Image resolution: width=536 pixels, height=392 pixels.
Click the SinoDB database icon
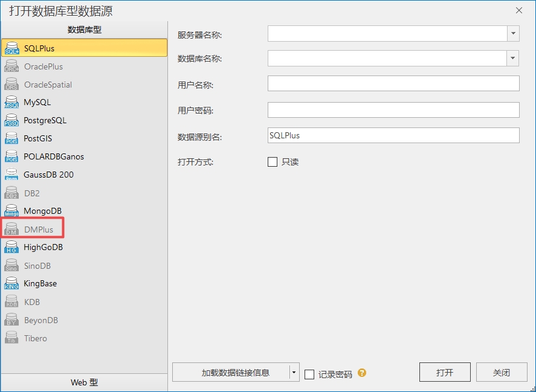(x=11, y=266)
